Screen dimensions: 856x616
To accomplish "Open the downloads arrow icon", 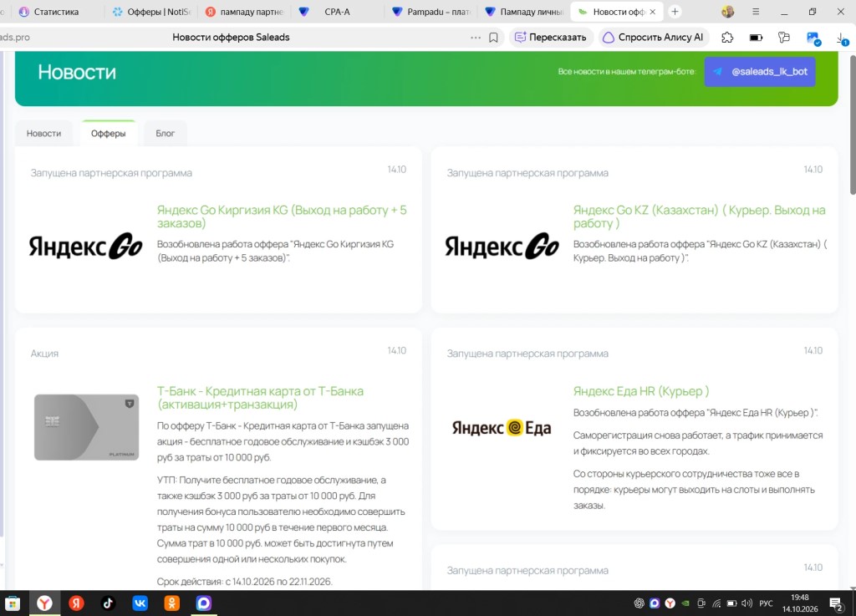I will tap(841, 38).
